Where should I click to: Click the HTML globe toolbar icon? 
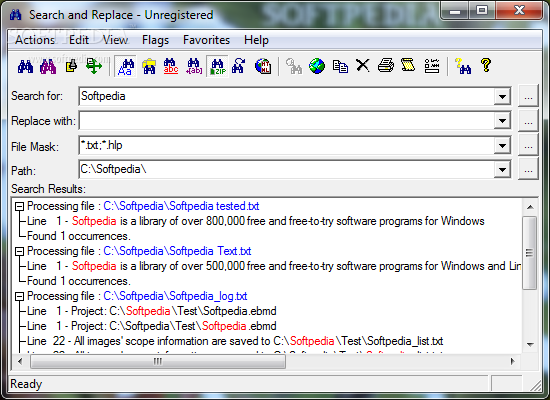click(x=263, y=66)
